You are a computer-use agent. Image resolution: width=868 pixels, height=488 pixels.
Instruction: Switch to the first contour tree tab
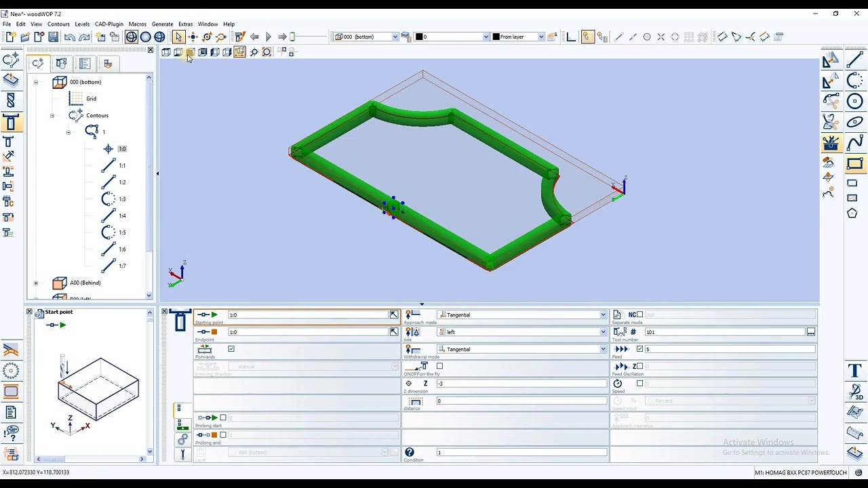38,63
